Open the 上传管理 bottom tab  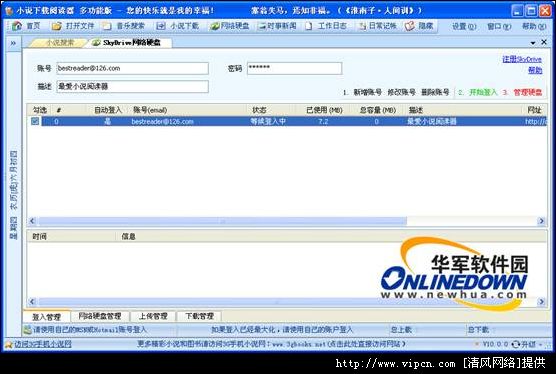153,316
